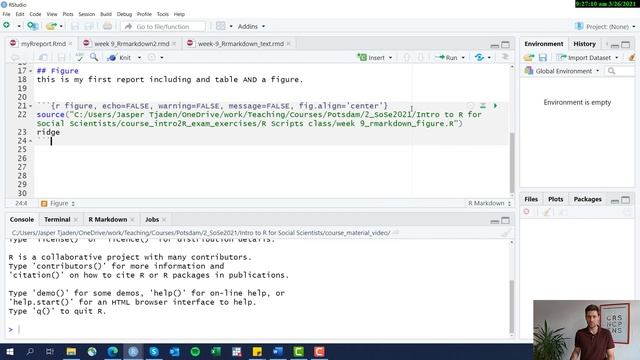Open the Session menu
The width and height of the screenshot is (640, 360).
click(87, 14)
